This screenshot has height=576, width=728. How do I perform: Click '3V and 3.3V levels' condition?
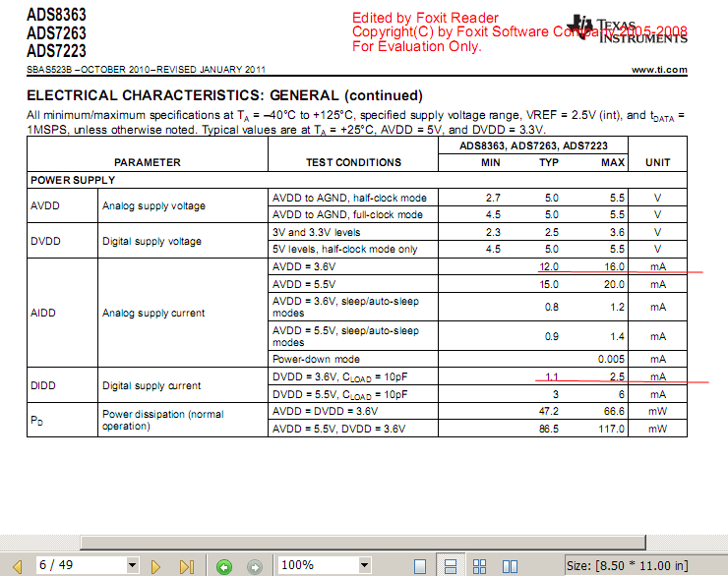316,232
